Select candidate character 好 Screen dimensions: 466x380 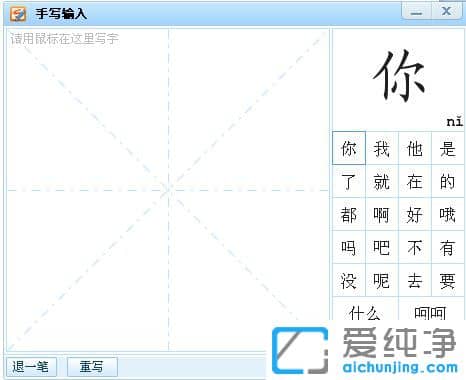(x=415, y=214)
